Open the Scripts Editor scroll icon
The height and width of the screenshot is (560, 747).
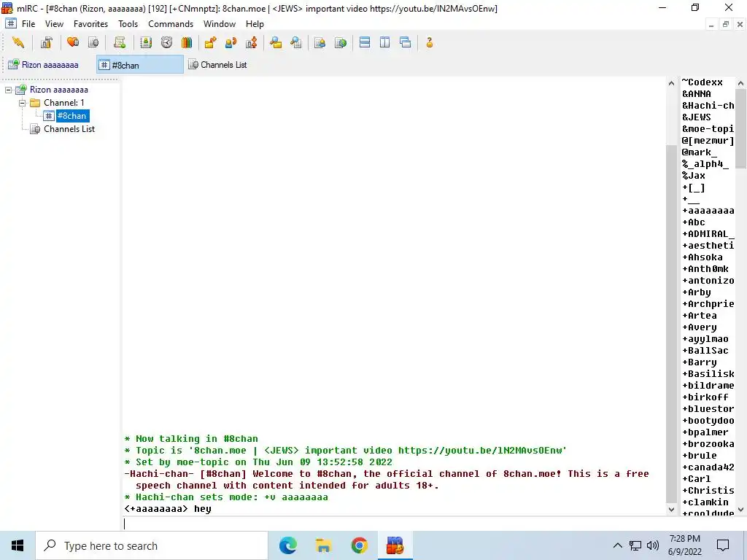(120, 42)
